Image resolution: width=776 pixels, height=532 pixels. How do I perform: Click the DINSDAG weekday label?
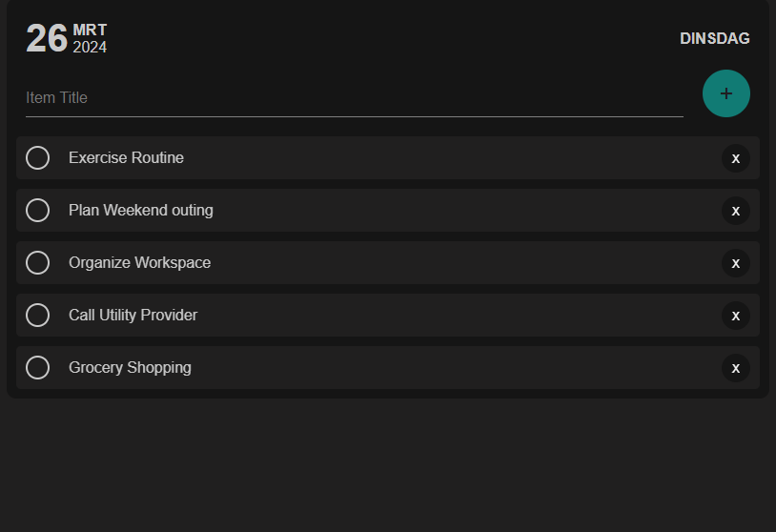pos(714,39)
